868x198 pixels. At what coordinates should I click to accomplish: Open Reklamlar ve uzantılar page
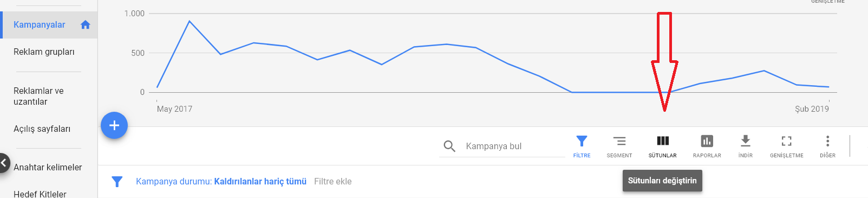tap(38, 96)
